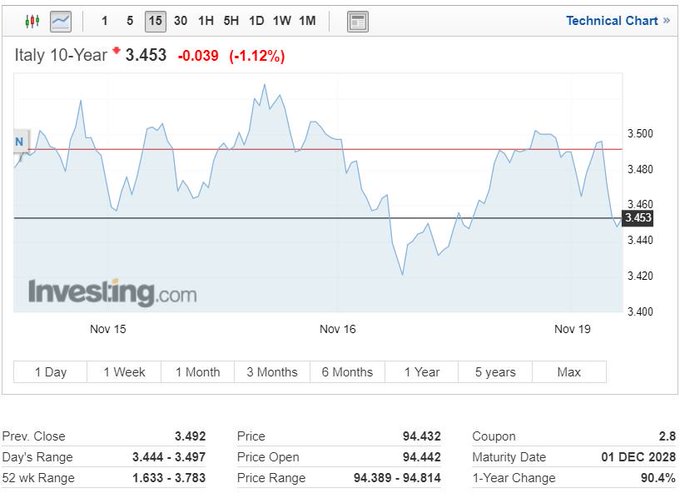This screenshot has width=680, height=503.
Task: Click the 3.500 y-axis label
Action: click(x=640, y=134)
